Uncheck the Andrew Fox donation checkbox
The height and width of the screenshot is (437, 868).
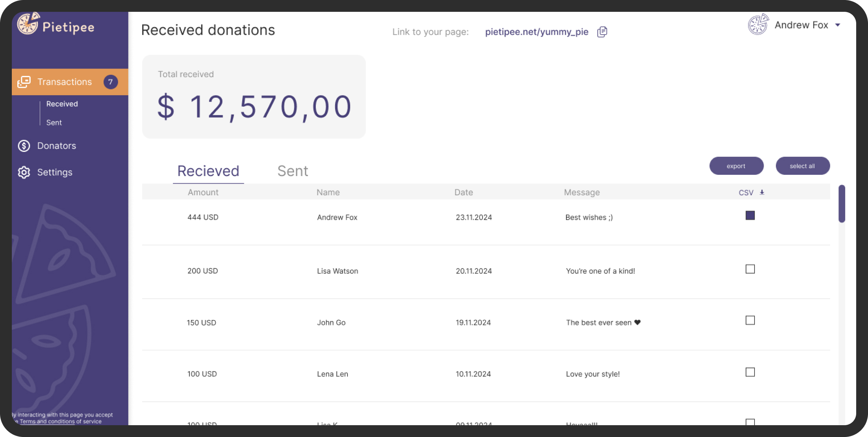pyautogui.click(x=750, y=215)
